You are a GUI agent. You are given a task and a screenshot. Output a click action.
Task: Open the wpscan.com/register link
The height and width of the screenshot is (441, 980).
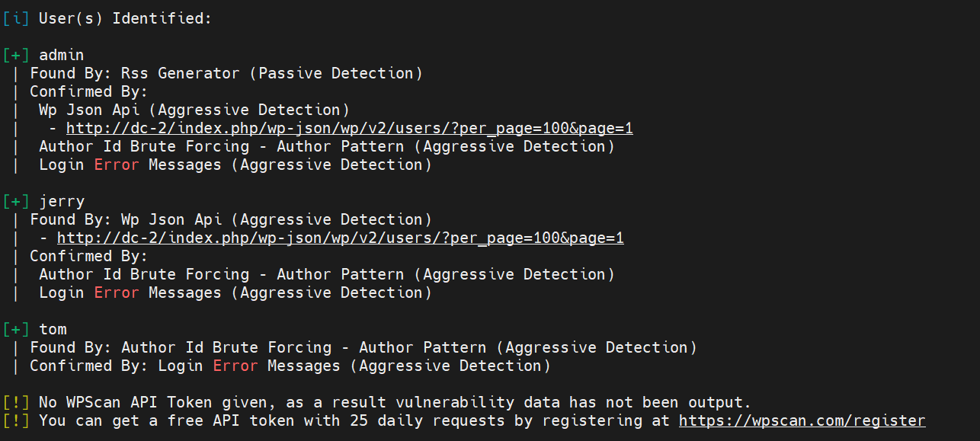coord(802,420)
